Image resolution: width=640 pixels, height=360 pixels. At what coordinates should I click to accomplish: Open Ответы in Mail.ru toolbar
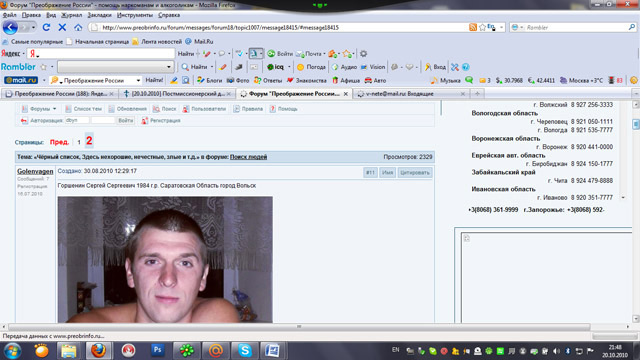pyautogui.click(x=268, y=80)
